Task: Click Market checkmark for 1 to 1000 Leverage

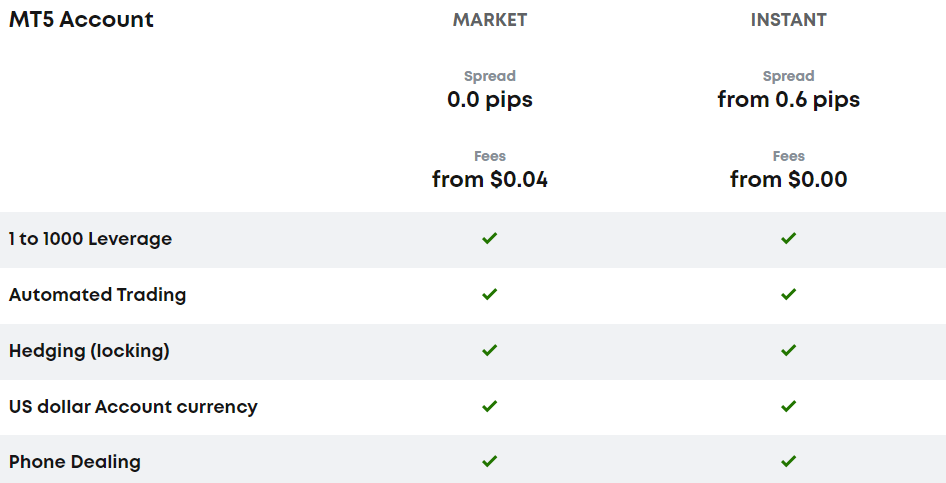Action: point(489,238)
